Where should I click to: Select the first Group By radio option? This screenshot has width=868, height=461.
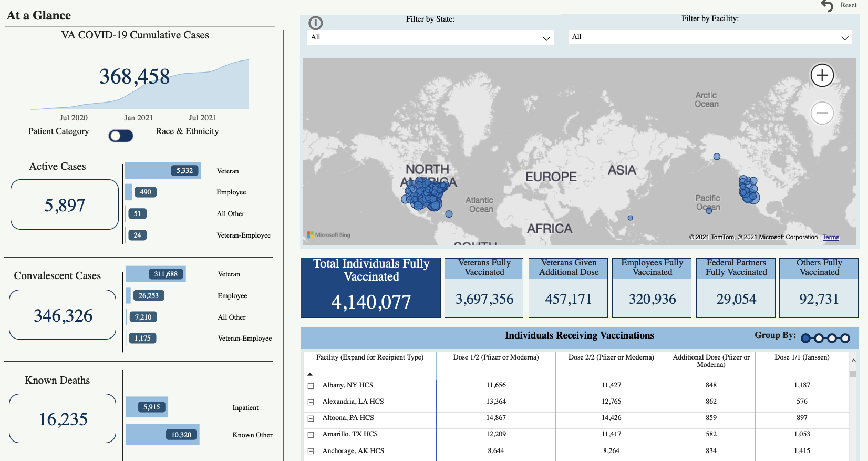(805, 338)
